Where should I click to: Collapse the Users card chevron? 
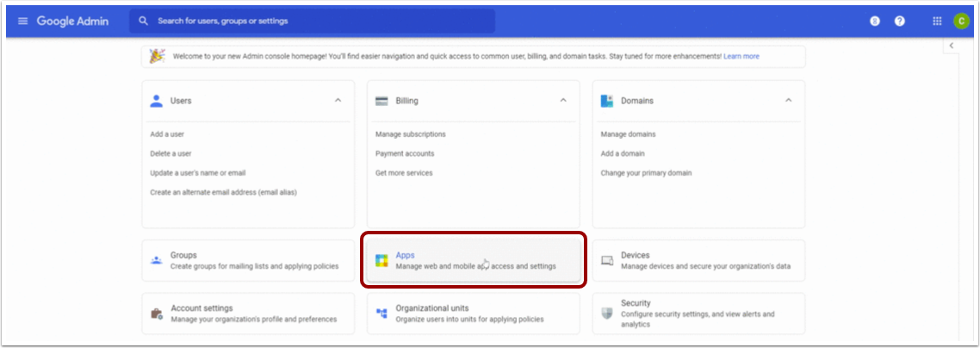[x=338, y=101]
